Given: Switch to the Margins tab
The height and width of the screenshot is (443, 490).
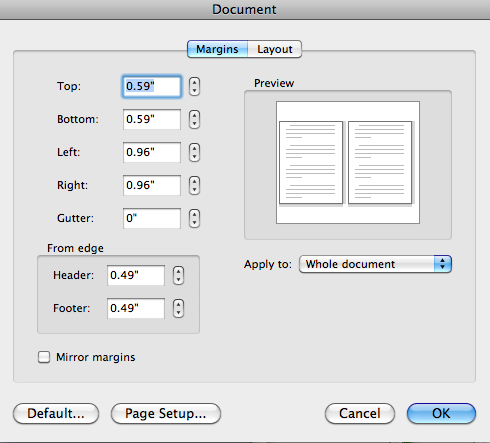Looking at the screenshot, I should click(x=217, y=49).
